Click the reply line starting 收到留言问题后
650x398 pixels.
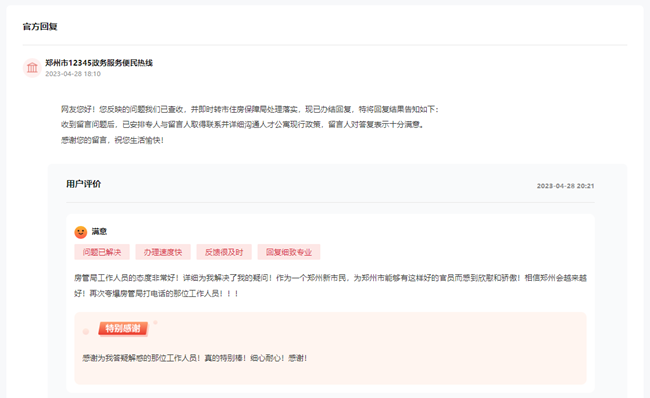coord(242,124)
